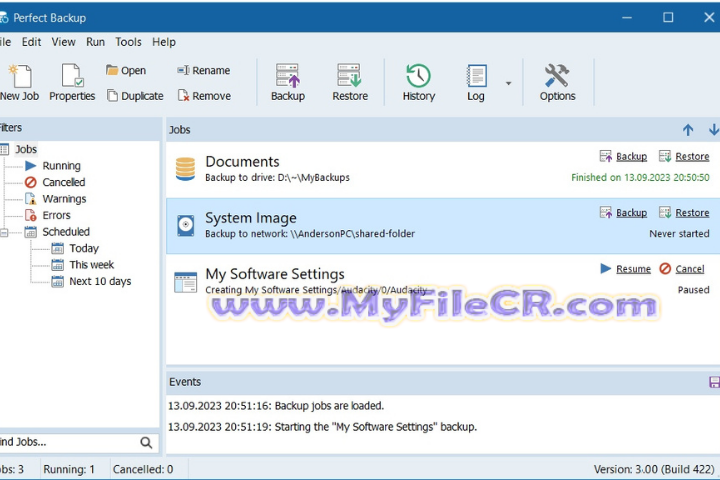Open the Run menu

(95, 42)
